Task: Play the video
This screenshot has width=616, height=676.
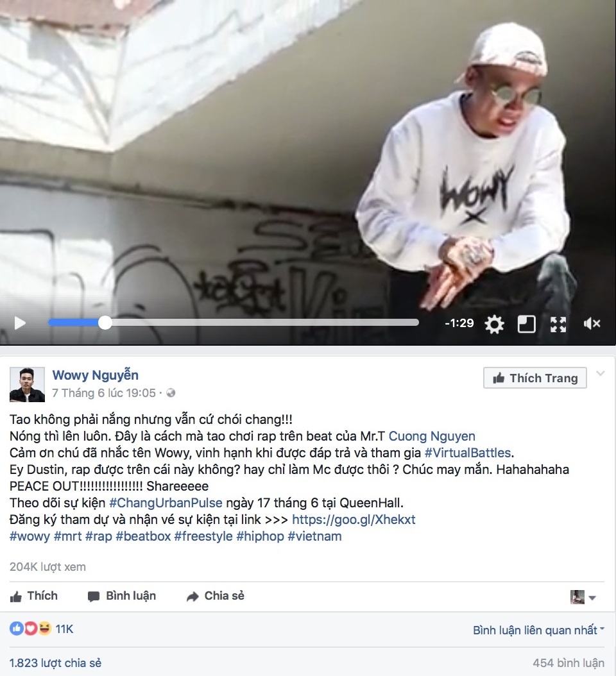Action: pos(20,323)
